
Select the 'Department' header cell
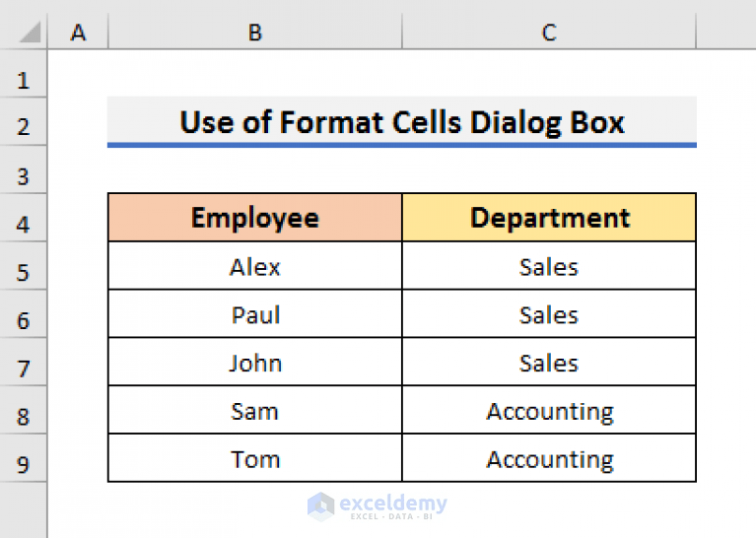pos(549,218)
